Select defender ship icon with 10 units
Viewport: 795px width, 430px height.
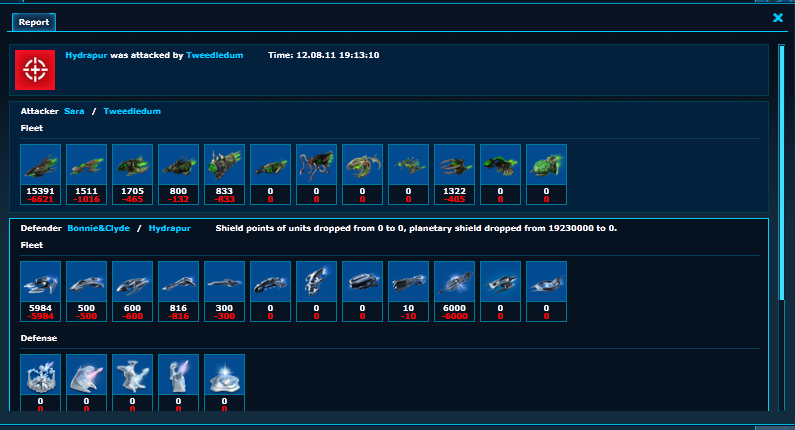408,282
